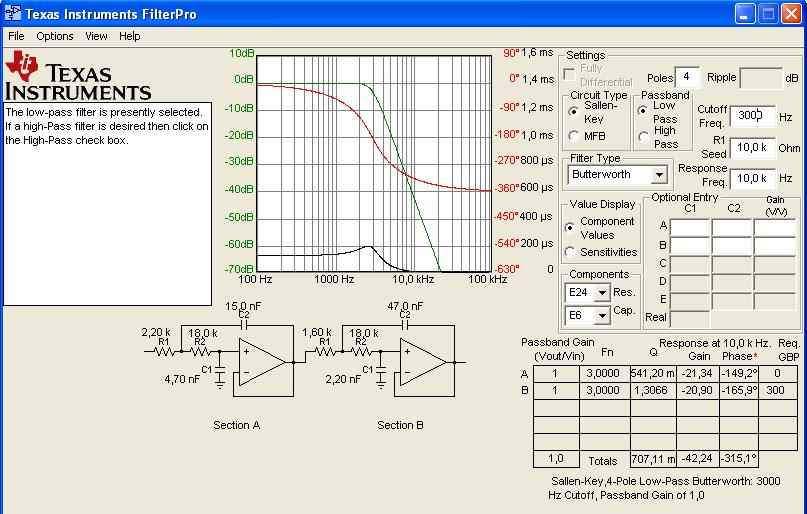807x514 pixels.
Task: Select the Low Pass passband option
Action: 643,111
